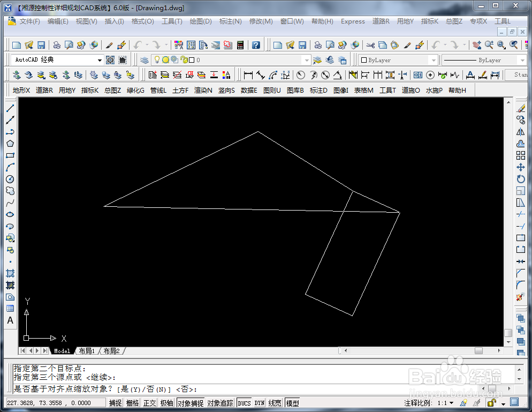Select the Ellipse draw tool
The width and height of the screenshot is (532, 412).
[10, 215]
